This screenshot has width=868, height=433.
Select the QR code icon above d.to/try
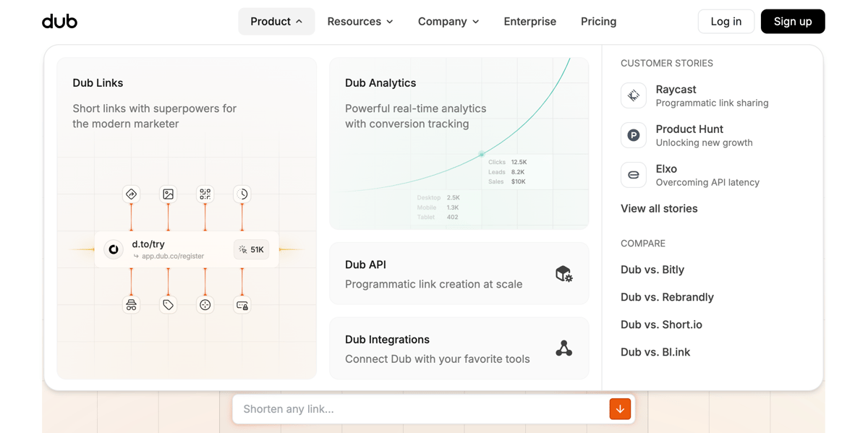tap(205, 194)
